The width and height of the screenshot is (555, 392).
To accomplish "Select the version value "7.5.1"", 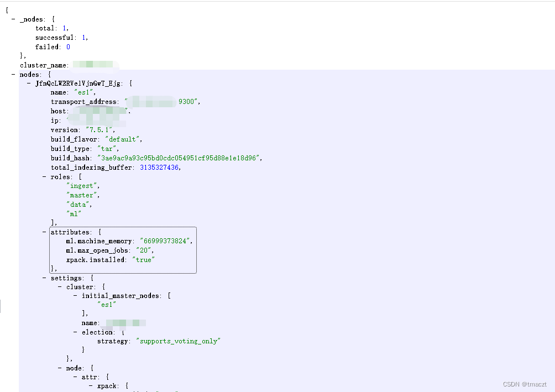I will 99,130.
